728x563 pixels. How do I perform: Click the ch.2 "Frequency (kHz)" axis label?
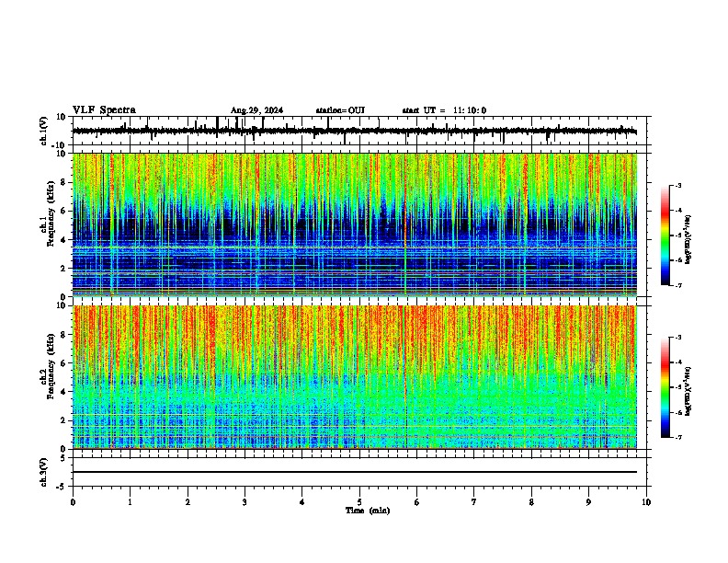click(x=51, y=366)
